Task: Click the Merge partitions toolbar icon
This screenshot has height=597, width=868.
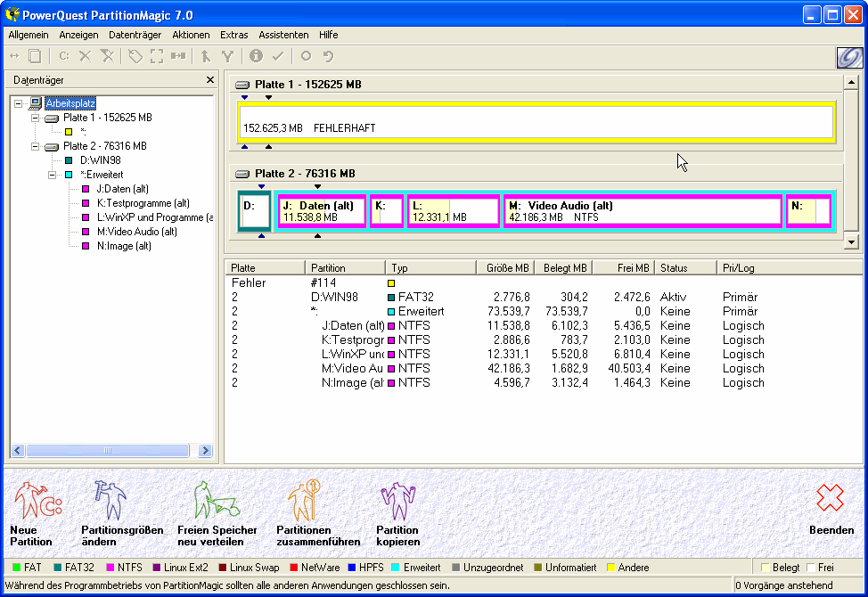Action: click(x=178, y=56)
